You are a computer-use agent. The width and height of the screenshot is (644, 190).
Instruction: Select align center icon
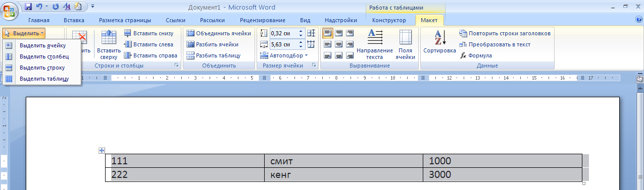pos(338,44)
